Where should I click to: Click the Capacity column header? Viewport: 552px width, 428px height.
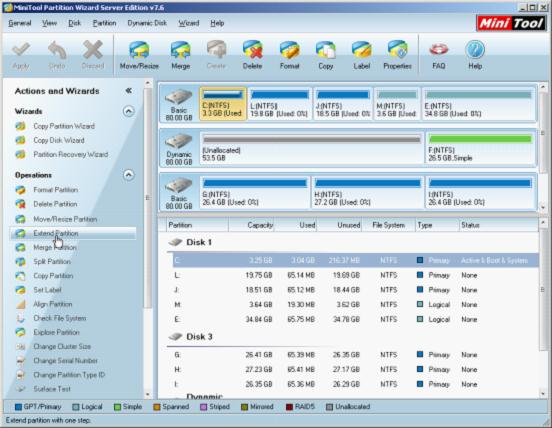[x=251, y=225]
